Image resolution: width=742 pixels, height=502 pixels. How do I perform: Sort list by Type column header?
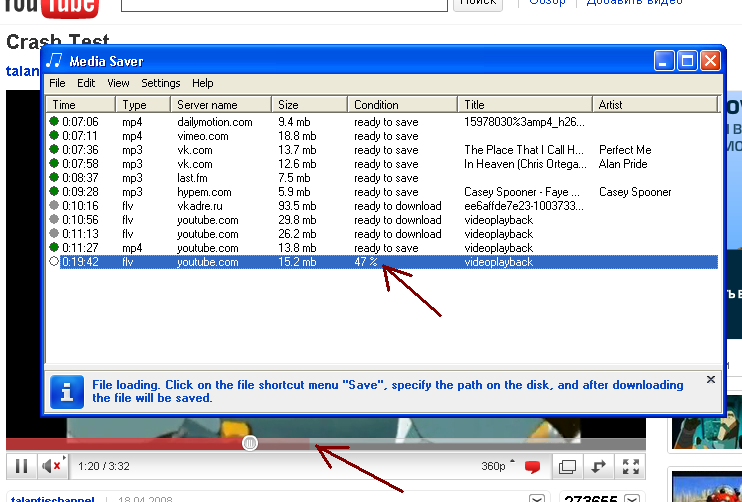coord(143,105)
